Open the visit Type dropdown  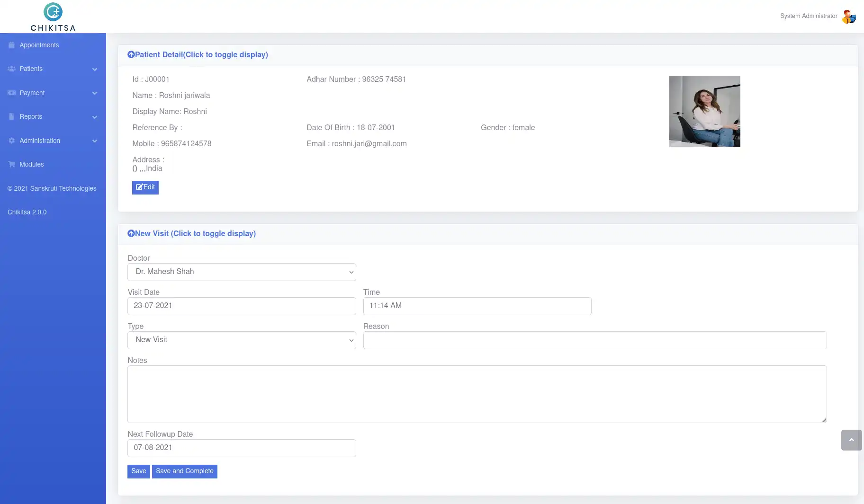pos(242,340)
